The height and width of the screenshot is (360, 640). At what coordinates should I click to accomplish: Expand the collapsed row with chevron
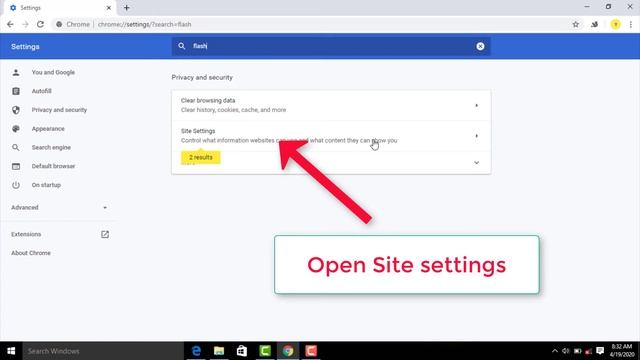(x=476, y=163)
